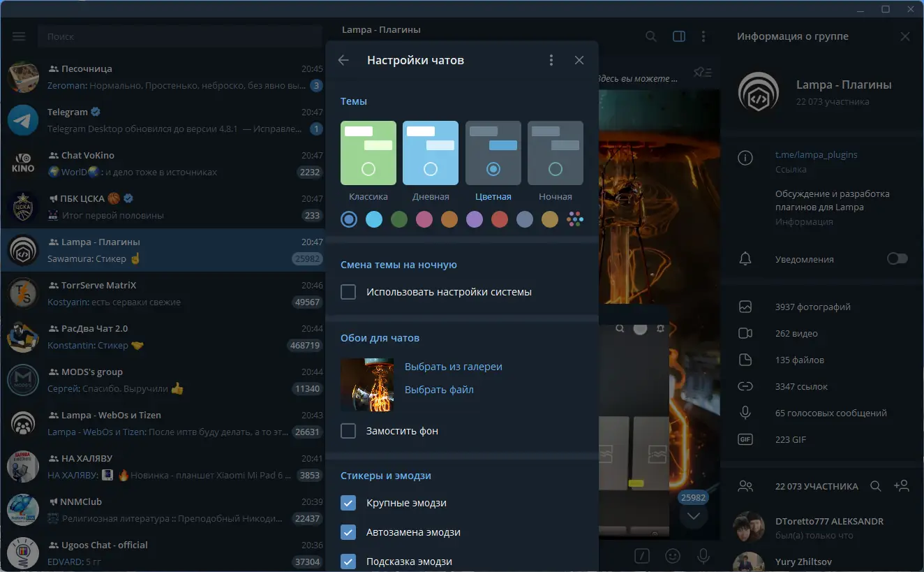
Task: Open the НА ХАЛЯВУ channel
Action: point(164,467)
